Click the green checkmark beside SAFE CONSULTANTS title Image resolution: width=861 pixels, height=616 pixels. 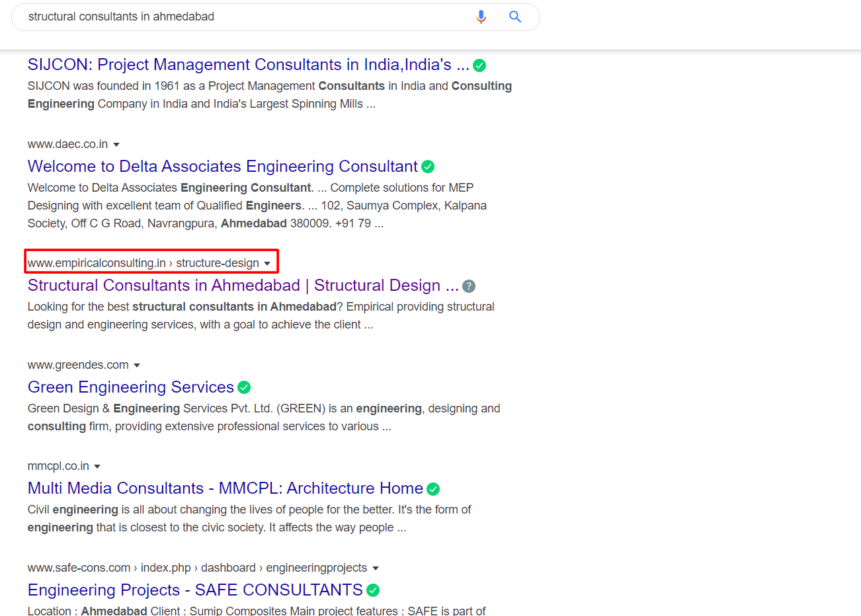click(x=373, y=590)
